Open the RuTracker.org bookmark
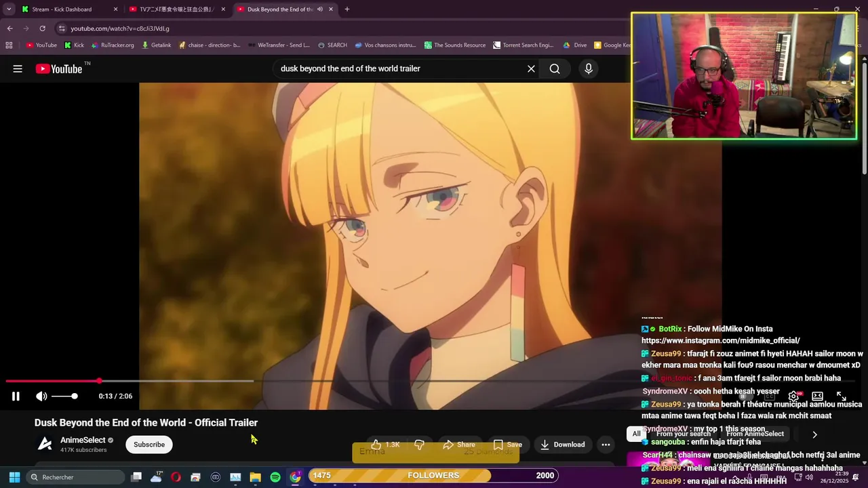Screen dimensions: 868x488 click(x=112, y=45)
